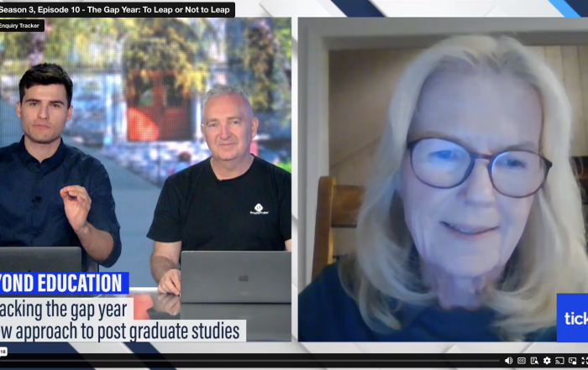This screenshot has width=588, height=370.
Task: Click the episode title 'Season 3, Episode 10'
Action: click(x=39, y=10)
